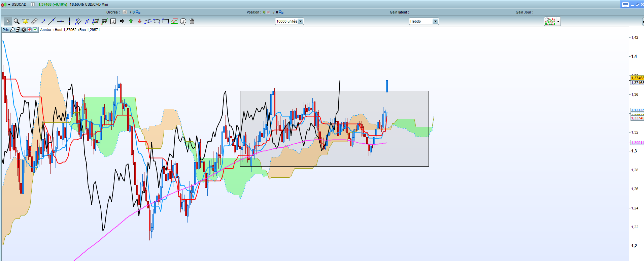Remove the price panel with the X icon
Screen dimensions: 644x261
coord(24,30)
